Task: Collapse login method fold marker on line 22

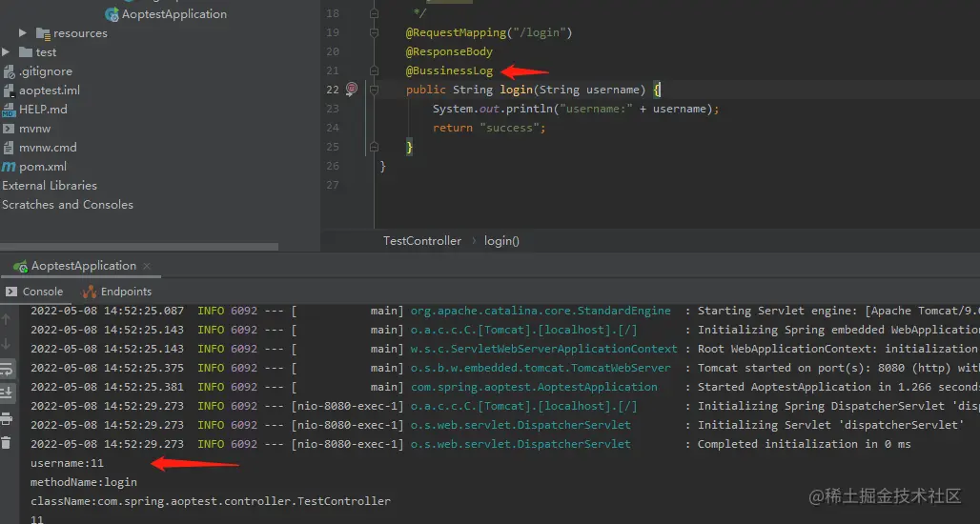Action: [374, 90]
